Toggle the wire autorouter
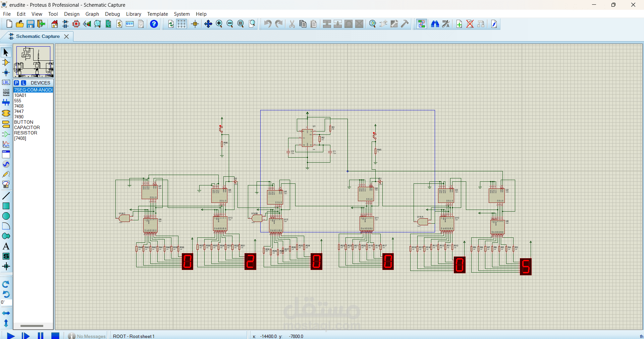Image resolution: width=644 pixels, height=339 pixels. (x=422, y=24)
